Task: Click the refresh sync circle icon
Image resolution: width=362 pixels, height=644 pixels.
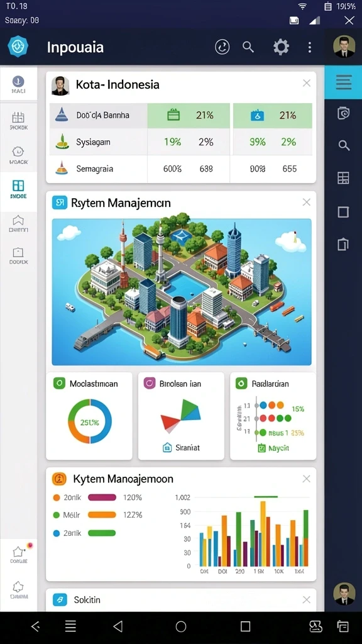Action: tap(222, 47)
